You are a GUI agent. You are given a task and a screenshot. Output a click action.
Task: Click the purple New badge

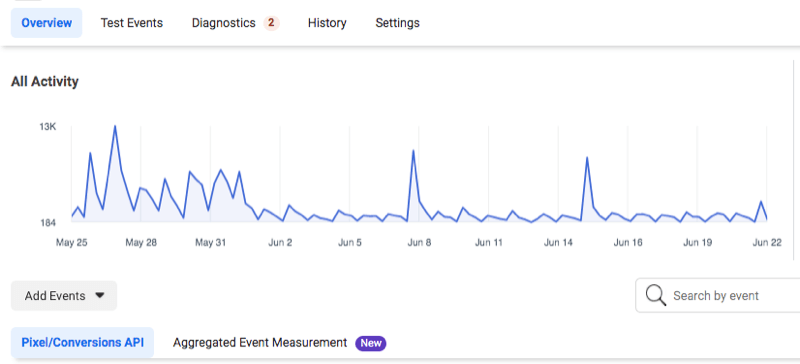point(371,343)
